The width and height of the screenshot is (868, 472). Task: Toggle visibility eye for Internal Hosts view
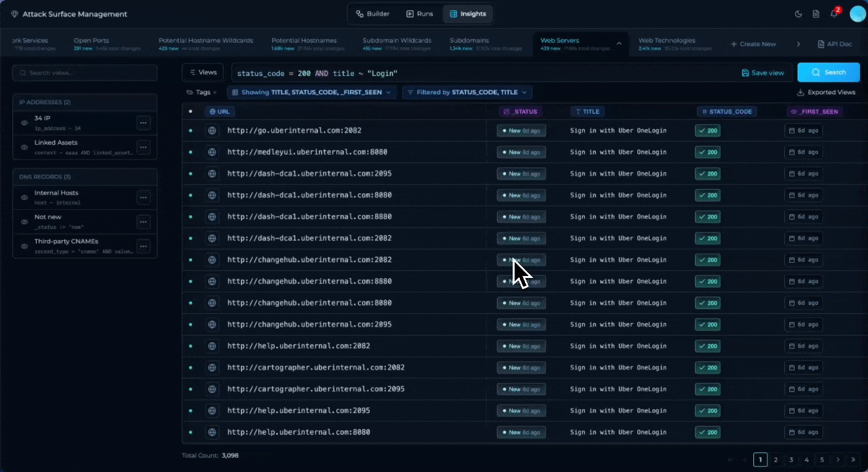[24, 197]
